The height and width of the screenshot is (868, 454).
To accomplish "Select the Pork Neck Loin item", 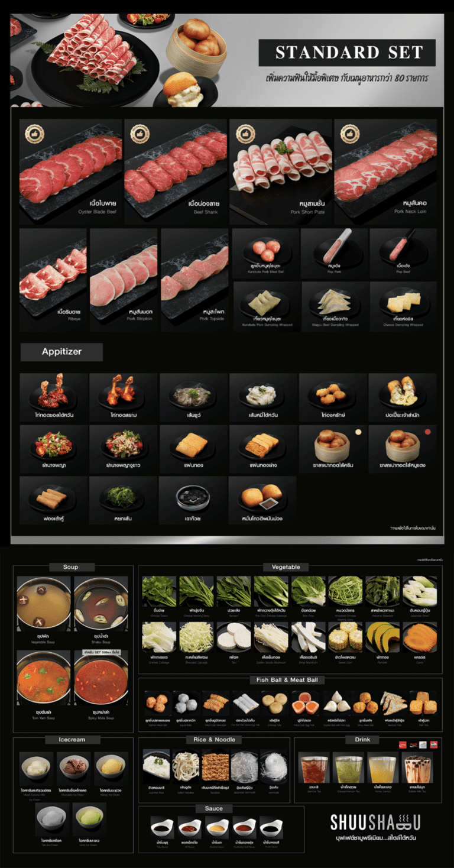I will [x=385, y=171].
